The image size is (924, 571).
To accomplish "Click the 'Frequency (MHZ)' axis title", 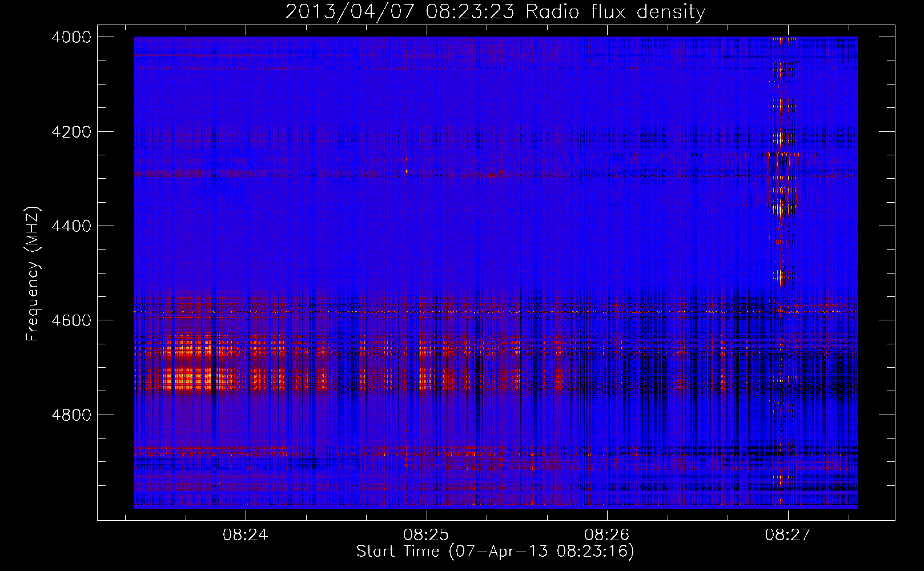I will click(x=33, y=274).
